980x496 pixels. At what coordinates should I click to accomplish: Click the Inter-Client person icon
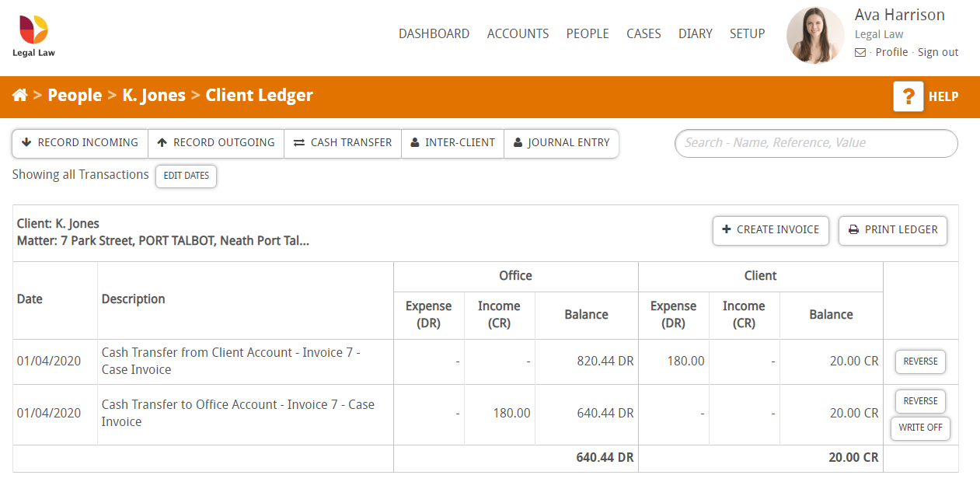pyautogui.click(x=413, y=143)
